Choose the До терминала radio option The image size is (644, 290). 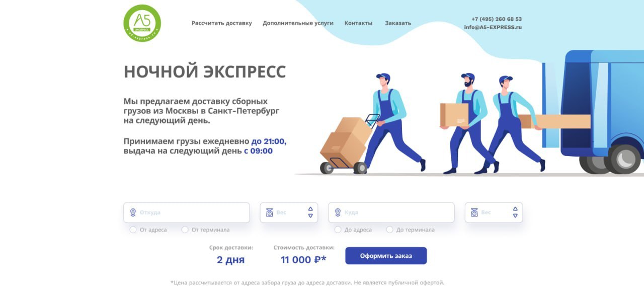389,230
